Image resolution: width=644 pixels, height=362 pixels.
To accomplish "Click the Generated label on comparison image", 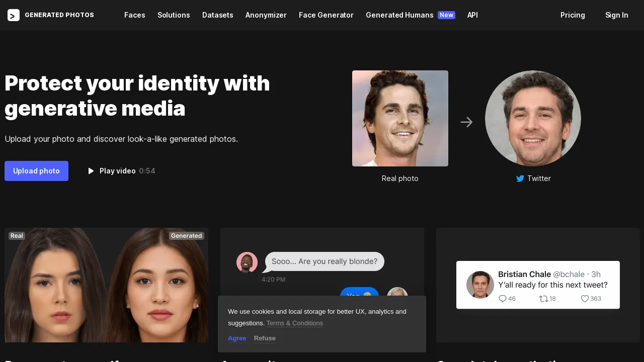I will pyautogui.click(x=186, y=236).
